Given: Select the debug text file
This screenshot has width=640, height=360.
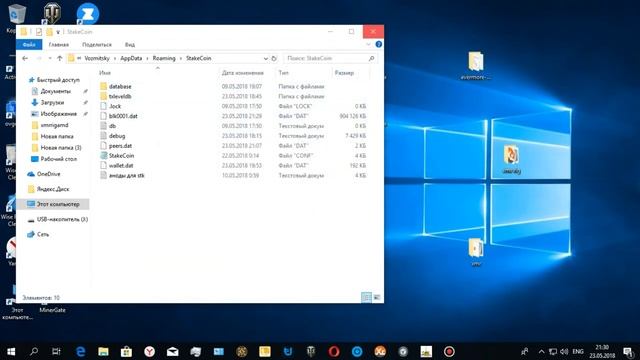Looking at the screenshot, I should pyautogui.click(x=117, y=136).
